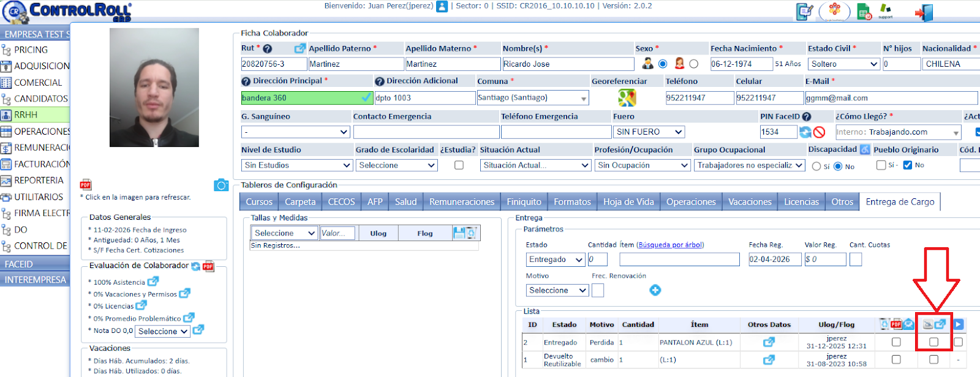980x377 pixels.
Task: Open the support icon in header
Action: coord(885,11)
